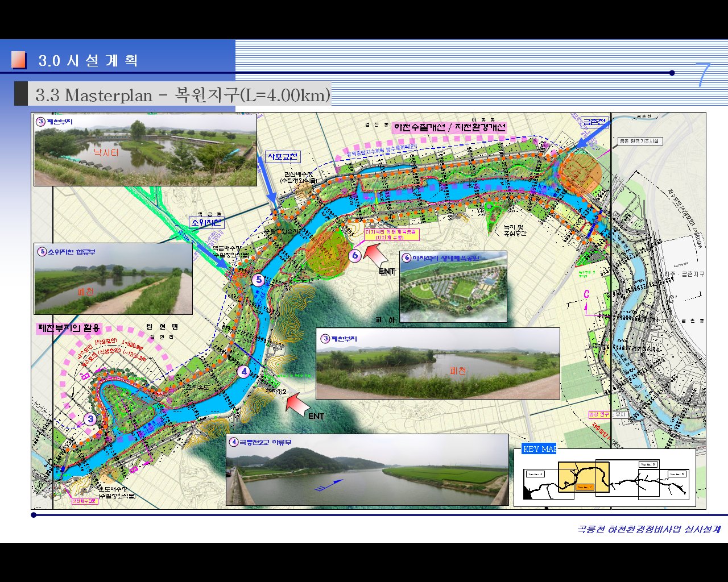This screenshot has width=728, height=582.
Task: Click the pink 폐천부지의 활용 label
Action: click(69, 328)
